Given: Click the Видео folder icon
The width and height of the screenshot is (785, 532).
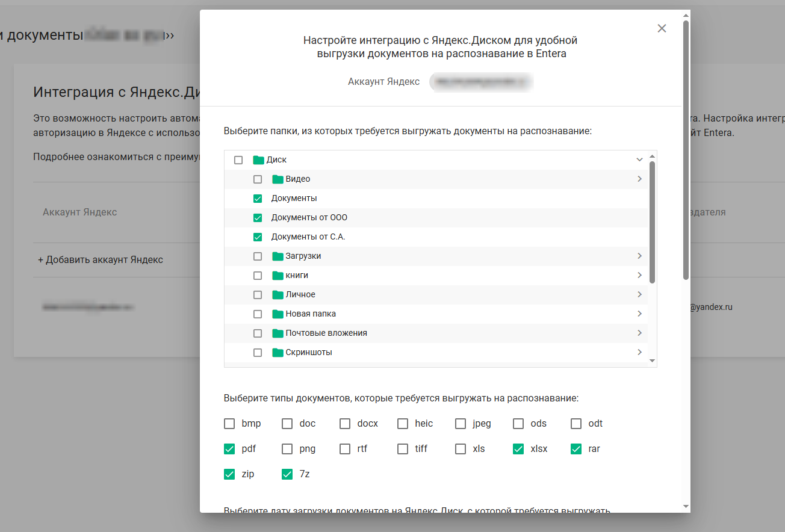Looking at the screenshot, I should tap(278, 179).
